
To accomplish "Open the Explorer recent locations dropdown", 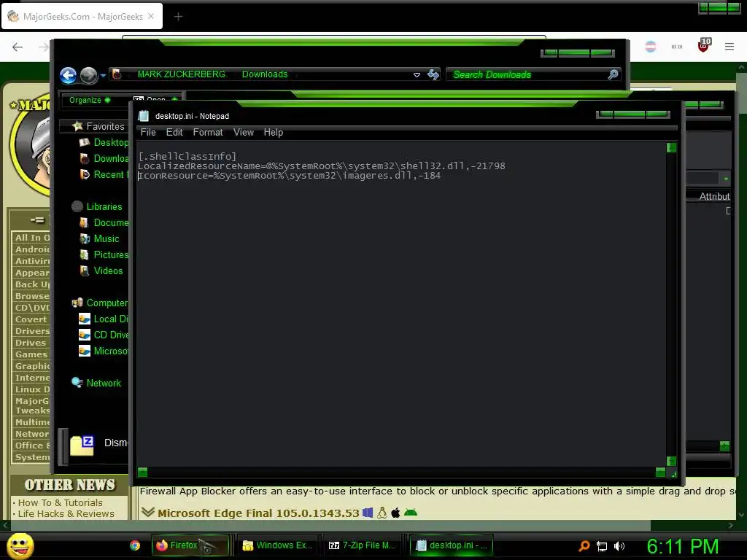I will pyautogui.click(x=103, y=75).
